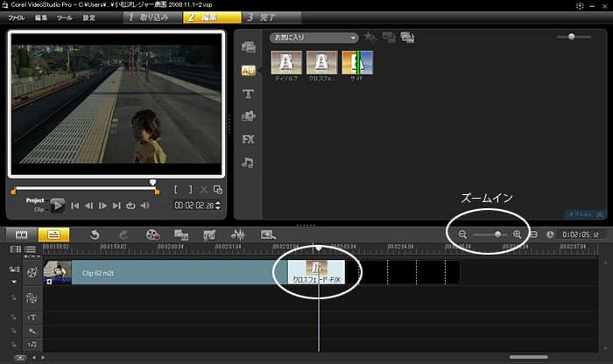Viewport: 613px width, 364px height.
Task: Toggle repeat playback
Action: [x=130, y=206]
